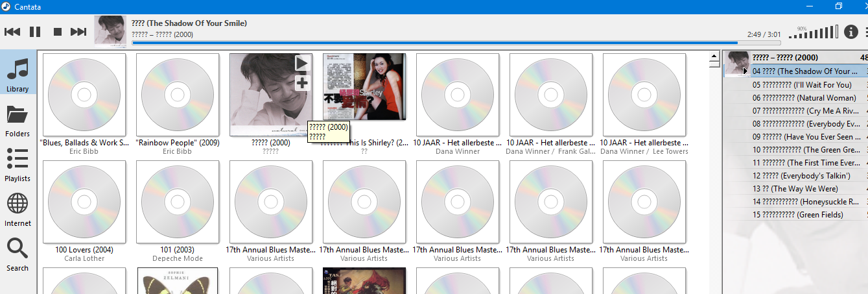Select queue track 15 Green Fields
Viewport: 868px width, 294px height.
796,214
